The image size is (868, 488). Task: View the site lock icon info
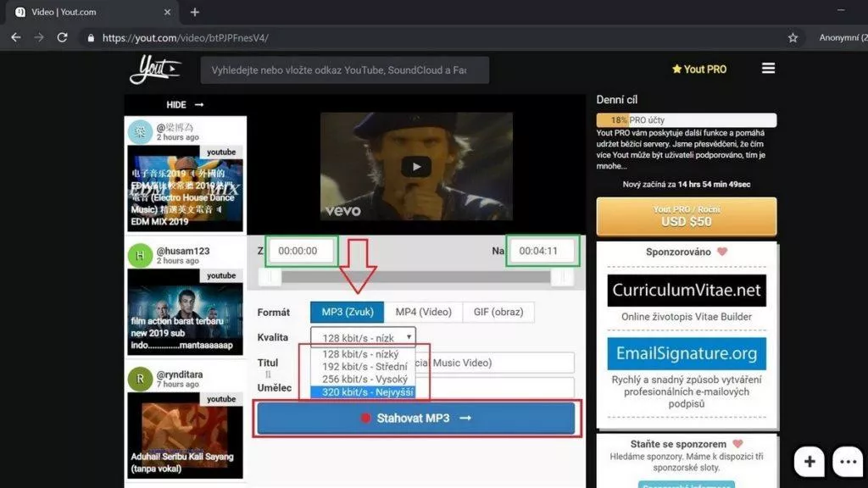pyautogui.click(x=91, y=38)
